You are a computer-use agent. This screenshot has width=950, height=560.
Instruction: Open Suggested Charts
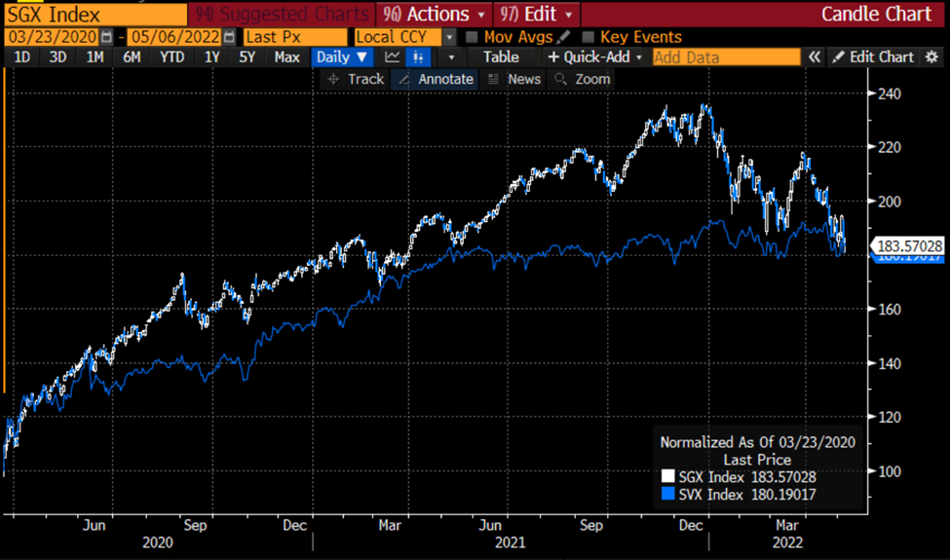[x=283, y=14]
